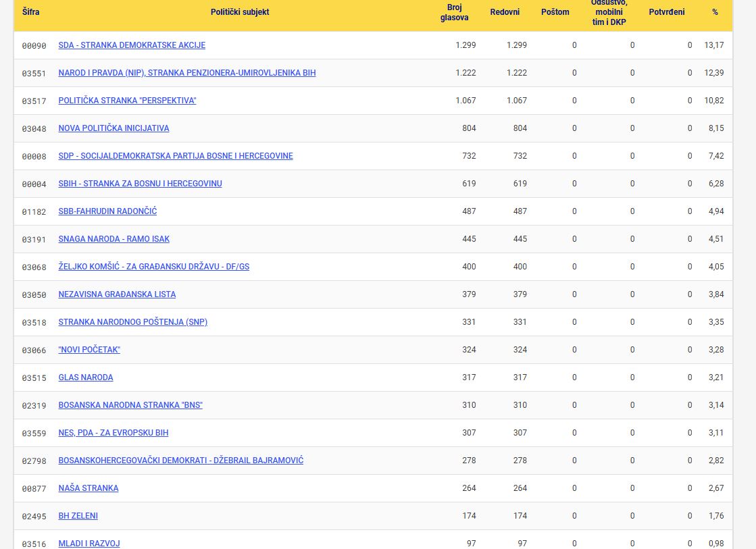Click SBIH - Stranka za Bosnu i Hercegovinu
The height and width of the screenshot is (549, 756).
(141, 184)
